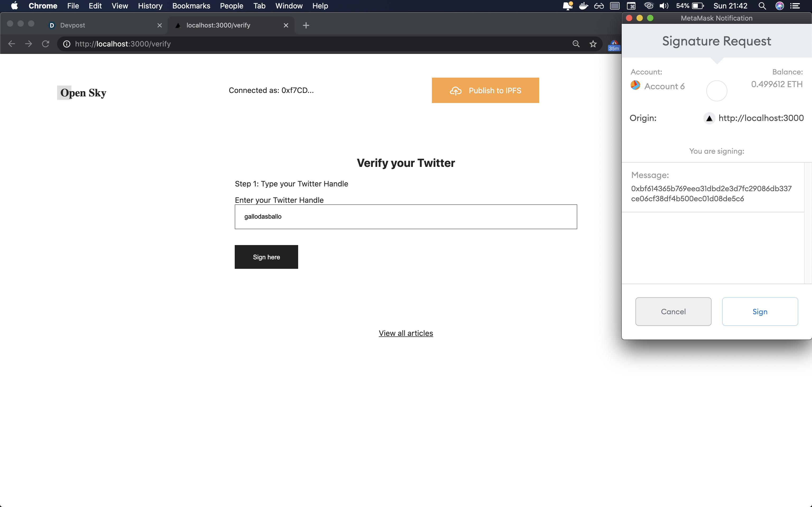The image size is (812, 507).
Task: Click the browser back arrow
Action: click(11, 44)
